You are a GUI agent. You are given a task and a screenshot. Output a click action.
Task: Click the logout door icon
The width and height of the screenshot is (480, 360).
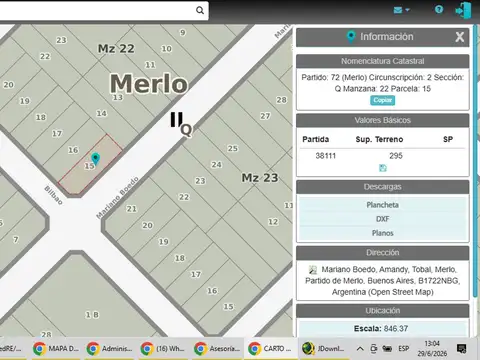(x=463, y=10)
